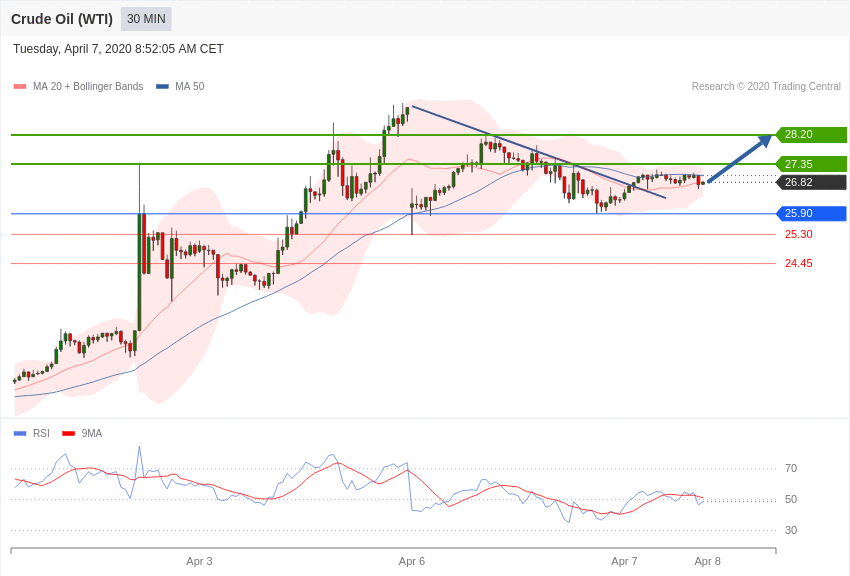Click the RSI 30 level label

click(x=791, y=530)
